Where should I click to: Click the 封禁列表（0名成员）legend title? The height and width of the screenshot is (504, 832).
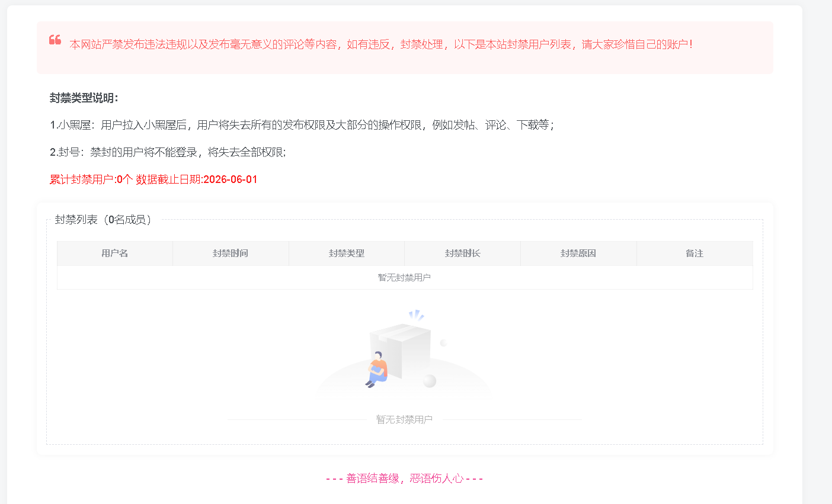pyautogui.click(x=104, y=220)
